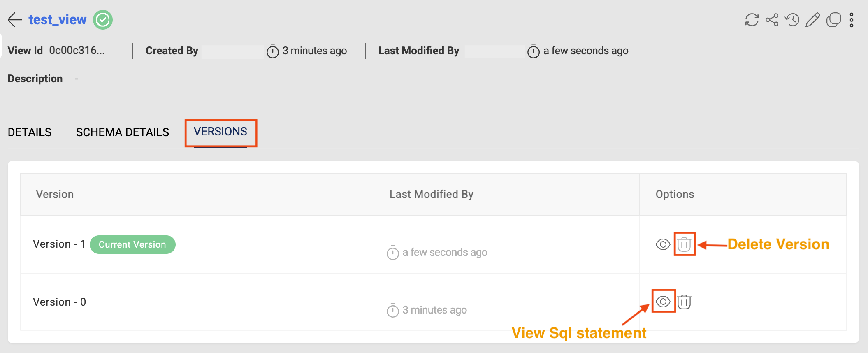Click the truncated View Id value
The width and height of the screenshot is (868, 353).
click(x=77, y=51)
